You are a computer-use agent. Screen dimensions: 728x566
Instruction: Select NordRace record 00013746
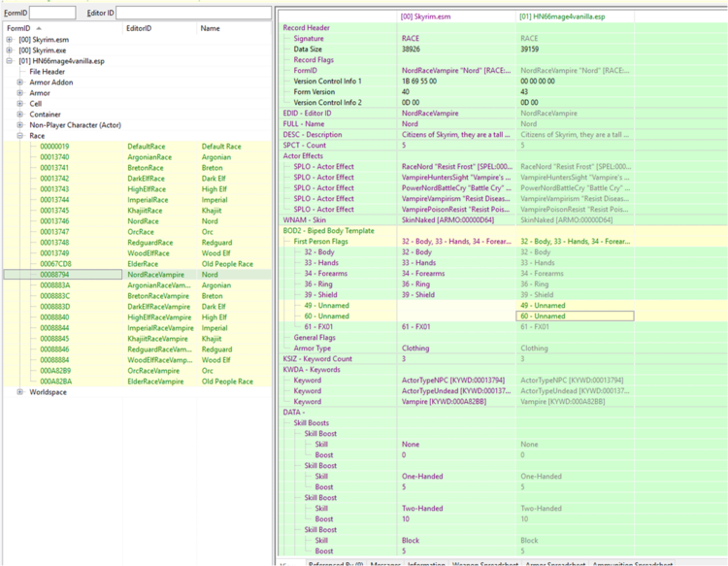click(x=138, y=221)
